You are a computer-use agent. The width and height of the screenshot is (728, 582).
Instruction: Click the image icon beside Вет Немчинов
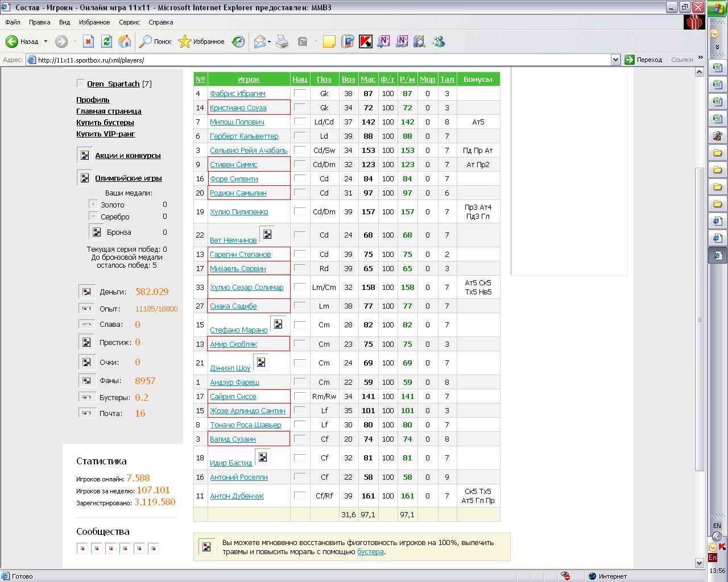(x=267, y=234)
